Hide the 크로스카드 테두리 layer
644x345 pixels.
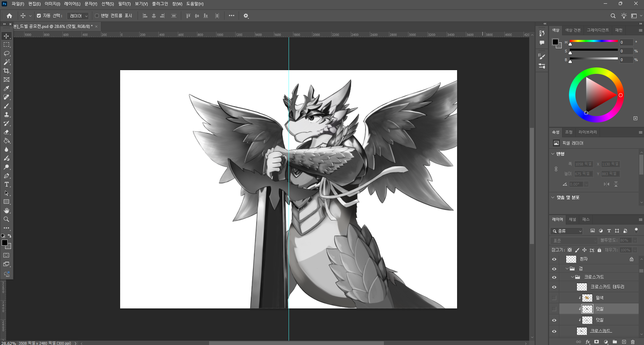(554, 287)
